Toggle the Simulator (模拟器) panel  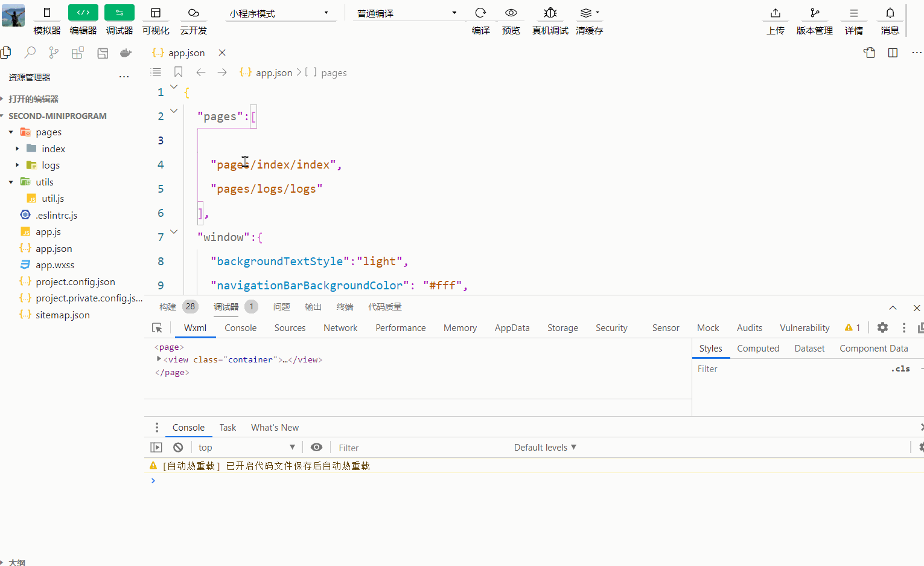pyautogui.click(x=47, y=13)
